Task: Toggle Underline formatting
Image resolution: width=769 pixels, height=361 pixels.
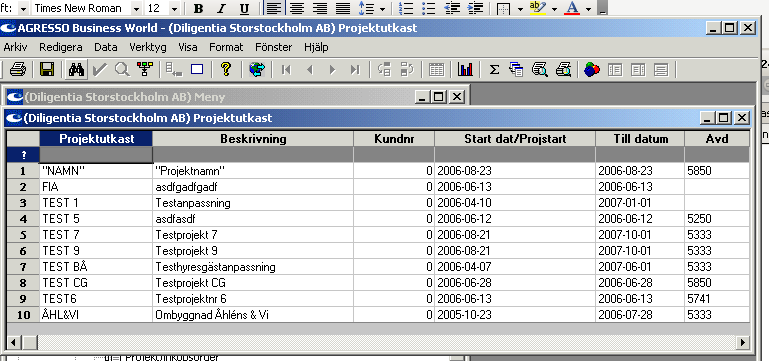Action: tap(244, 8)
